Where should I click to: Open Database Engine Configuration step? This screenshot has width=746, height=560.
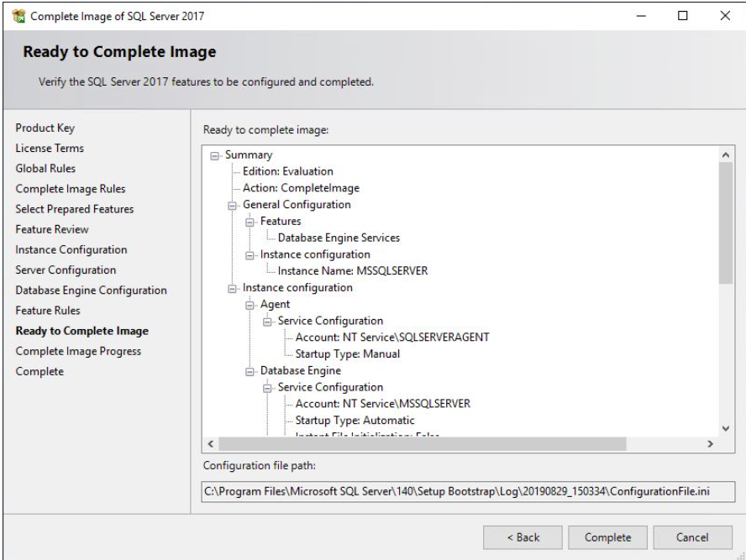pos(92,290)
